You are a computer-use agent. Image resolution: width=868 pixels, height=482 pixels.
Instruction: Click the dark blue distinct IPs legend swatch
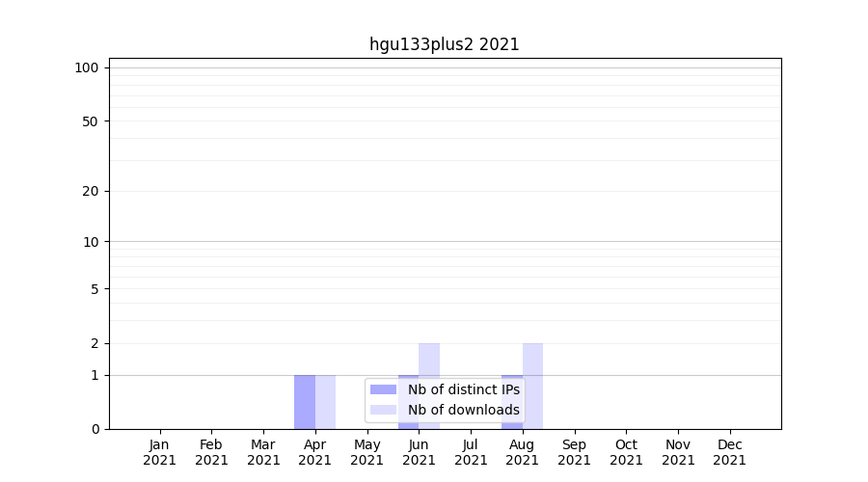383,389
